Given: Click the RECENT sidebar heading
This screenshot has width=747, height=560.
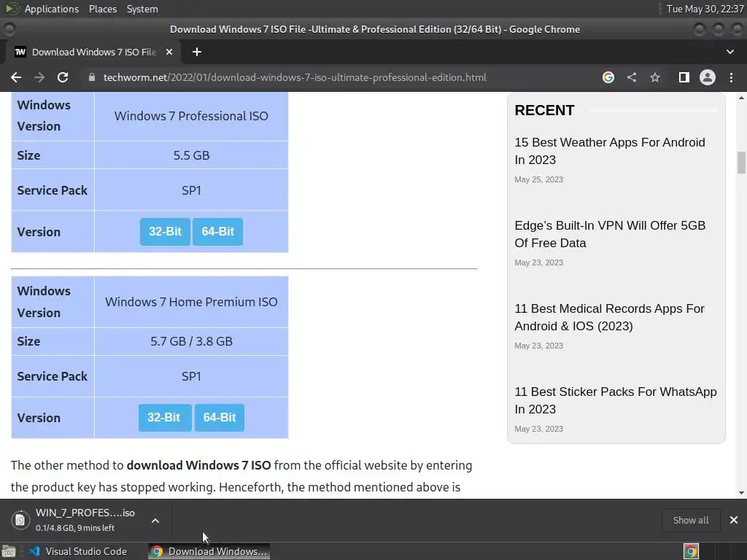Looking at the screenshot, I should [x=544, y=111].
